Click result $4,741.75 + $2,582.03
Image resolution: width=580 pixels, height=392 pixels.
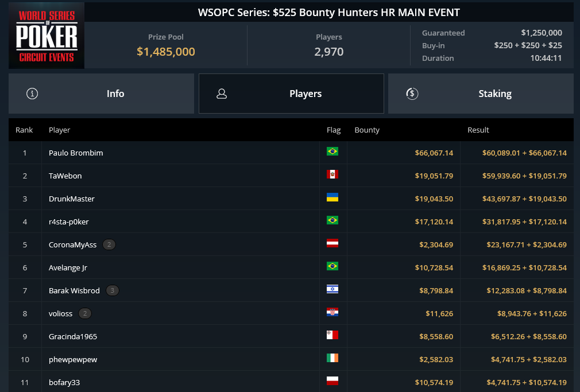click(x=528, y=359)
